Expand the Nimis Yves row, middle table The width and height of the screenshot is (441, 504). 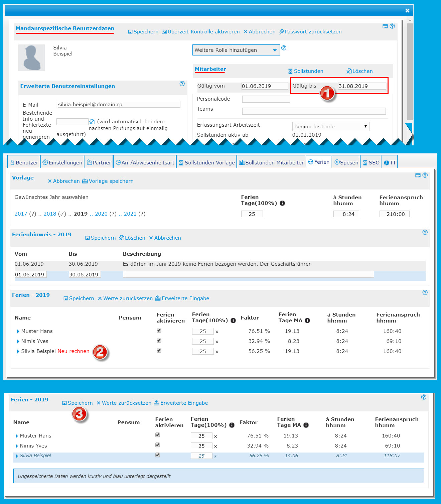(18, 342)
